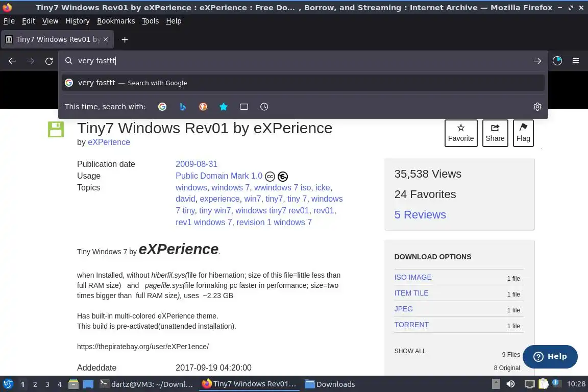Search this time with Google icon
Viewport: 588px width, 392px height.
(162, 107)
